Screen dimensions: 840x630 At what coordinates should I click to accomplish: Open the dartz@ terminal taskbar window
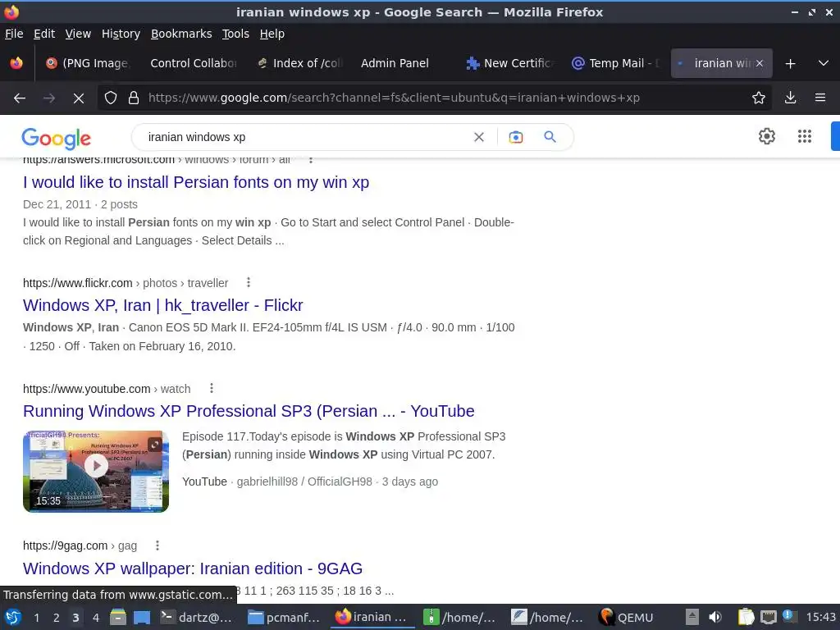[197, 617]
